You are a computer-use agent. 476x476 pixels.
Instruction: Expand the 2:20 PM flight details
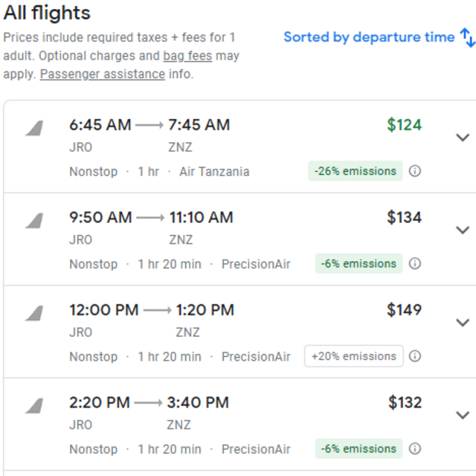click(x=463, y=415)
